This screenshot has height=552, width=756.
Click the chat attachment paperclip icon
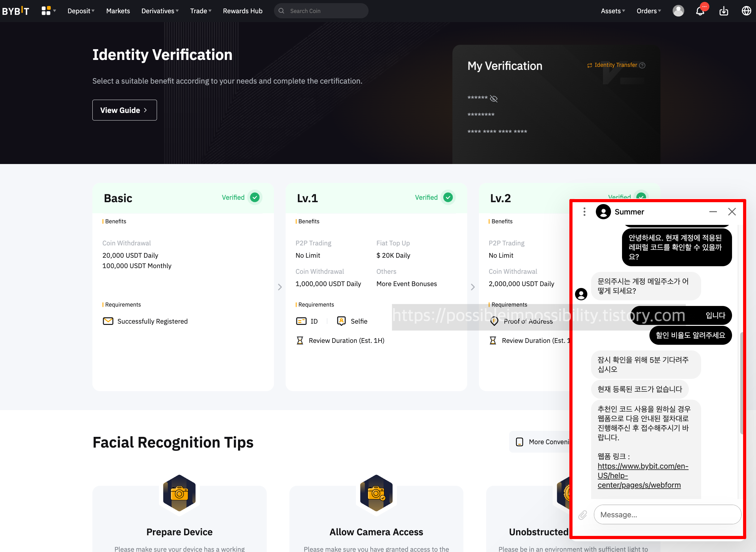tap(583, 514)
